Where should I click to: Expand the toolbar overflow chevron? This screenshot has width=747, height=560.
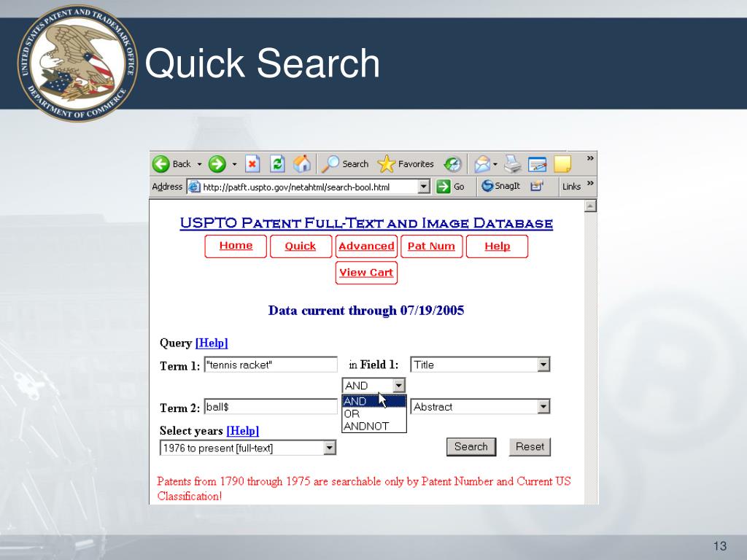tap(590, 158)
